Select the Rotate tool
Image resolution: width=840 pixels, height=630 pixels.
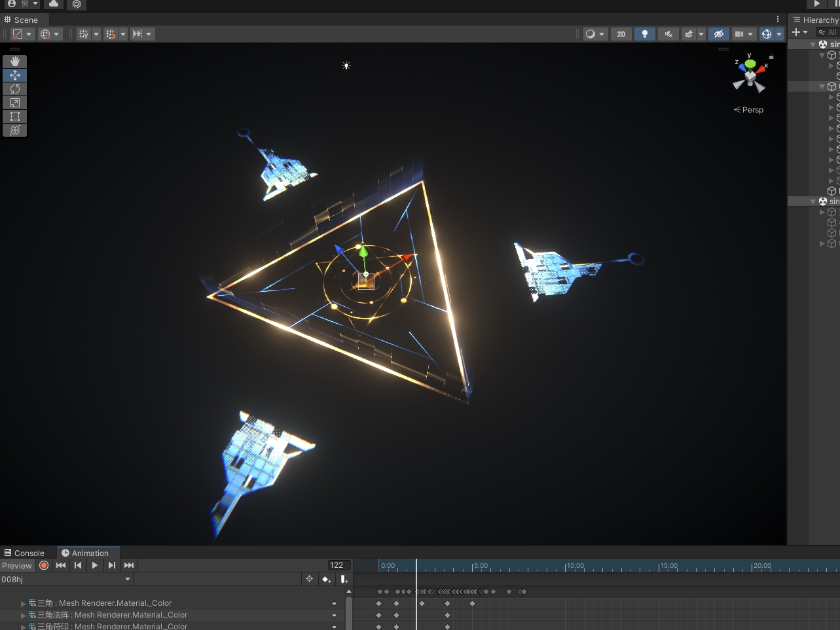tap(15, 89)
